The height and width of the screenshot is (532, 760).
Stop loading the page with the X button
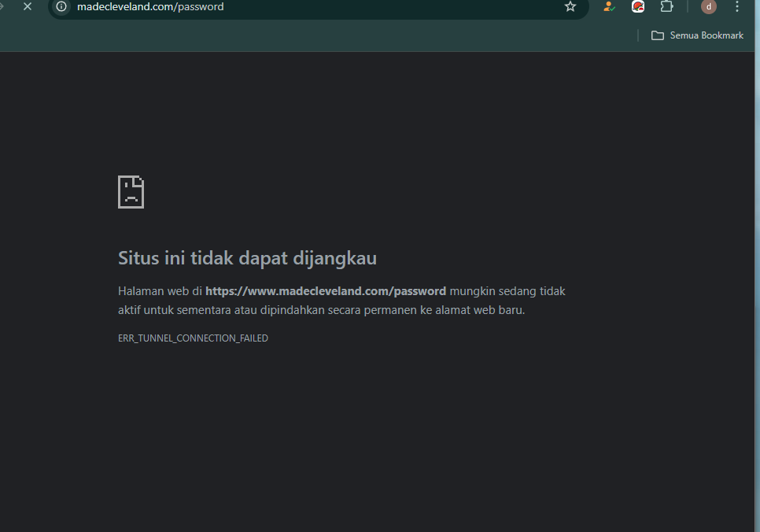click(28, 7)
